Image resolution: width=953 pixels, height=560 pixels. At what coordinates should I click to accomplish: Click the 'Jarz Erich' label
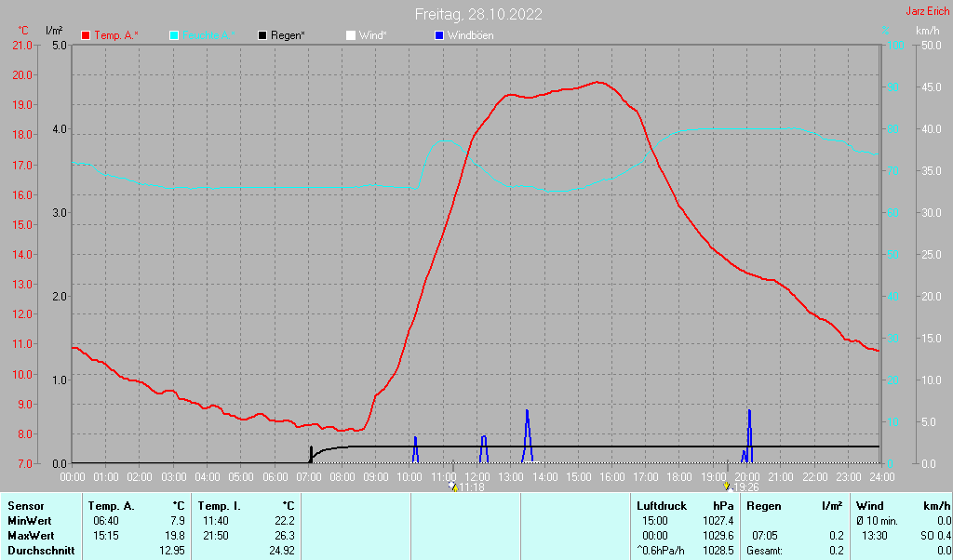coord(927,11)
